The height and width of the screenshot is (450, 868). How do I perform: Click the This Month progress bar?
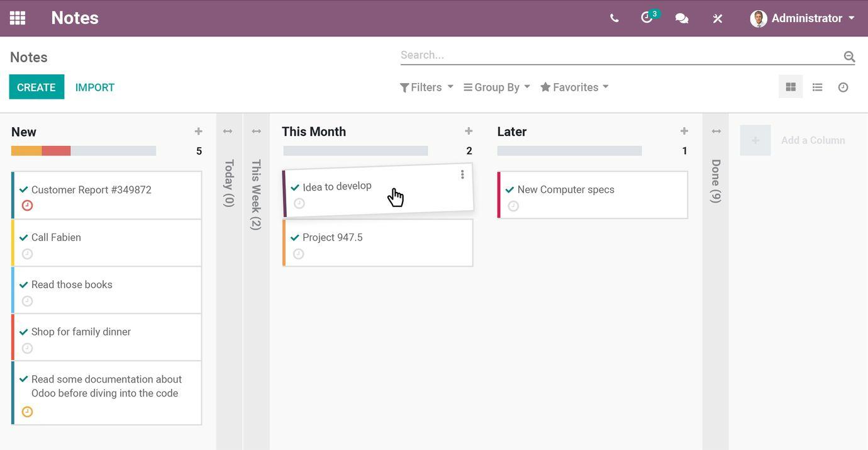(355, 151)
